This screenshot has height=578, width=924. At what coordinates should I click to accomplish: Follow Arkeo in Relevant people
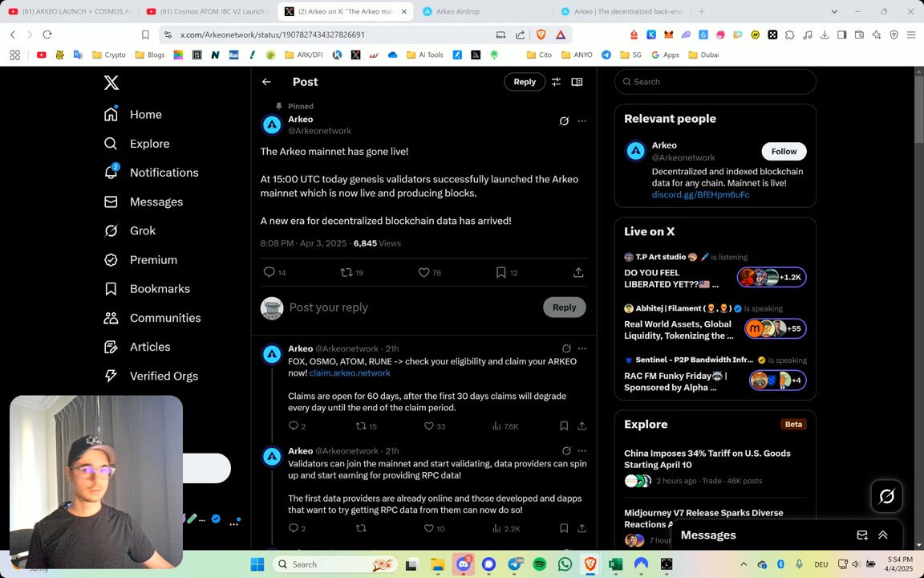[x=784, y=152]
